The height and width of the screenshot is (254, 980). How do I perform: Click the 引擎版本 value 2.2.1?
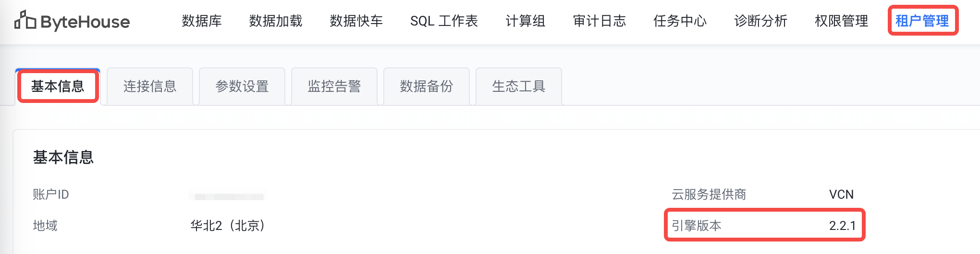pos(842,226)
